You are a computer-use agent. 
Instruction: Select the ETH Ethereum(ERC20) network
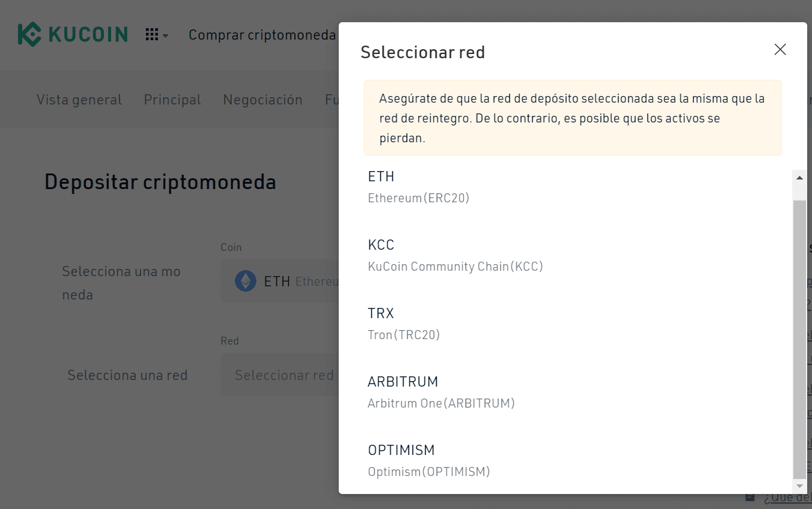click(x=566, y=187)
